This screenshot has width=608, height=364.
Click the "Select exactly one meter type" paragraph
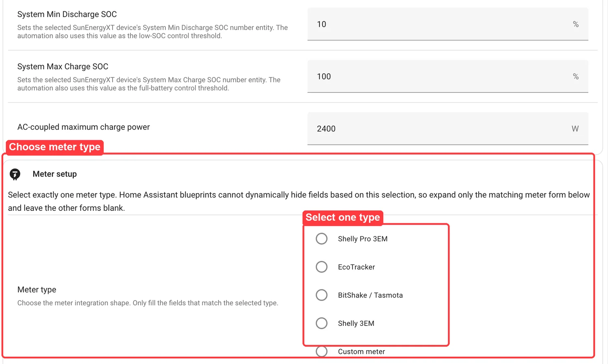299,201
